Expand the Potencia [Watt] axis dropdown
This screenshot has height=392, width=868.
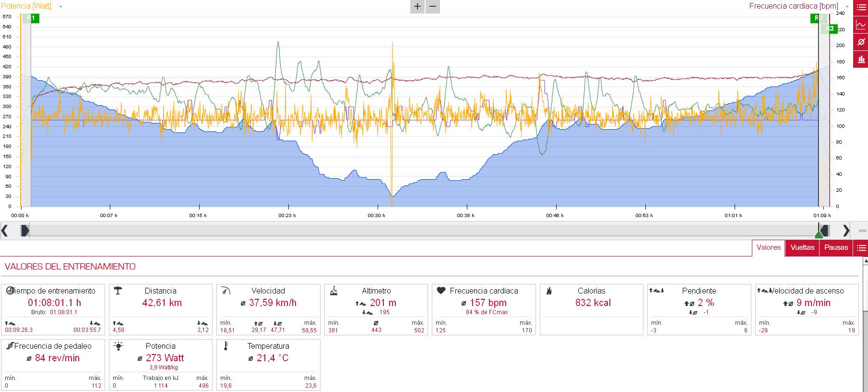point(60,7)
